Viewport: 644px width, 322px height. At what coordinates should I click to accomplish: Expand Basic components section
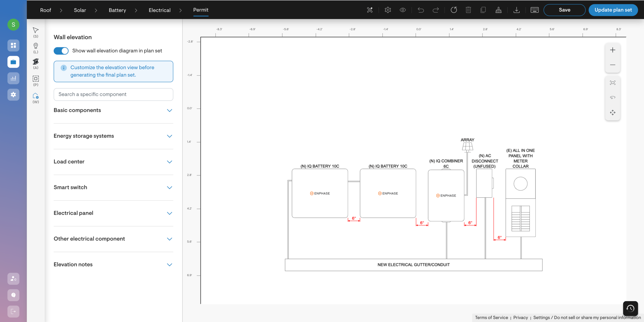(170, 110)
